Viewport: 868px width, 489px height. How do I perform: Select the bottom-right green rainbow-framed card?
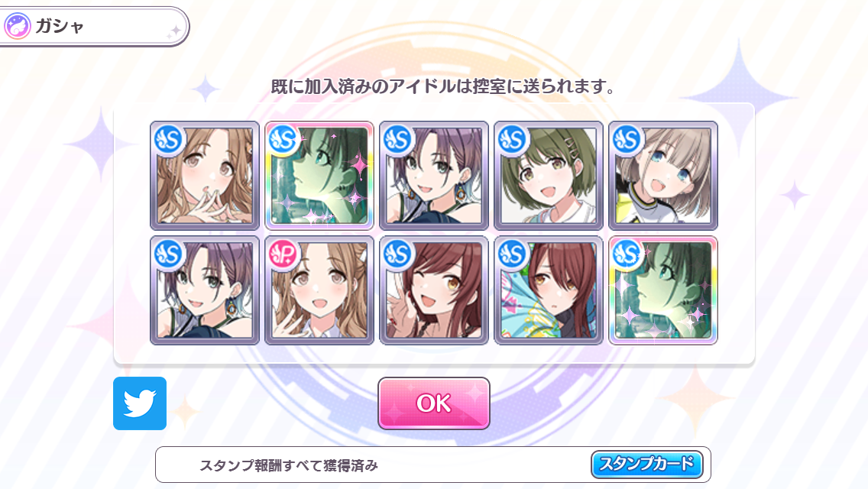pyautogui.click(x=663, y=290)
